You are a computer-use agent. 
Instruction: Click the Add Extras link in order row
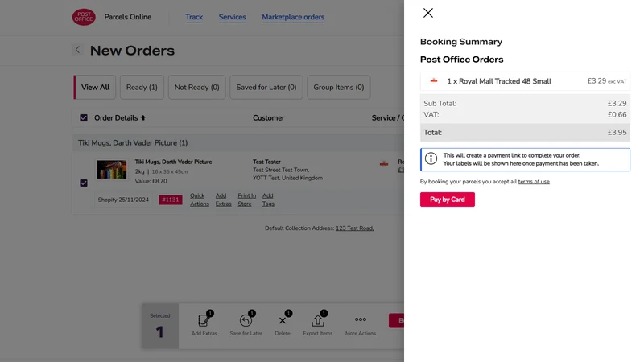click(224, 200)
